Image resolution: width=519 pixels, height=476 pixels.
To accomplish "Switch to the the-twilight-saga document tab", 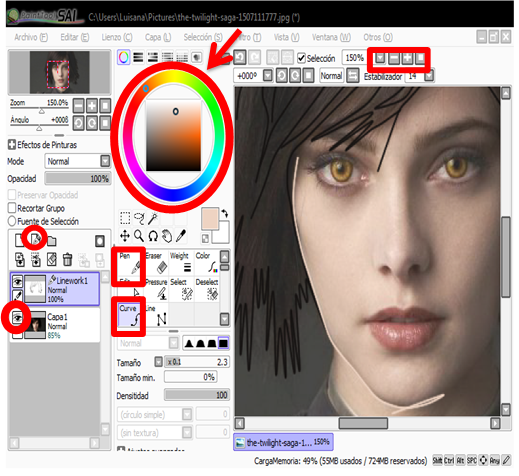I will tap(283, 442).
